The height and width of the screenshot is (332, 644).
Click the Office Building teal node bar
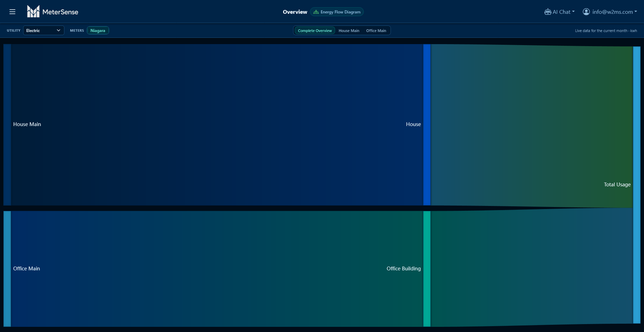click(427, 269)
